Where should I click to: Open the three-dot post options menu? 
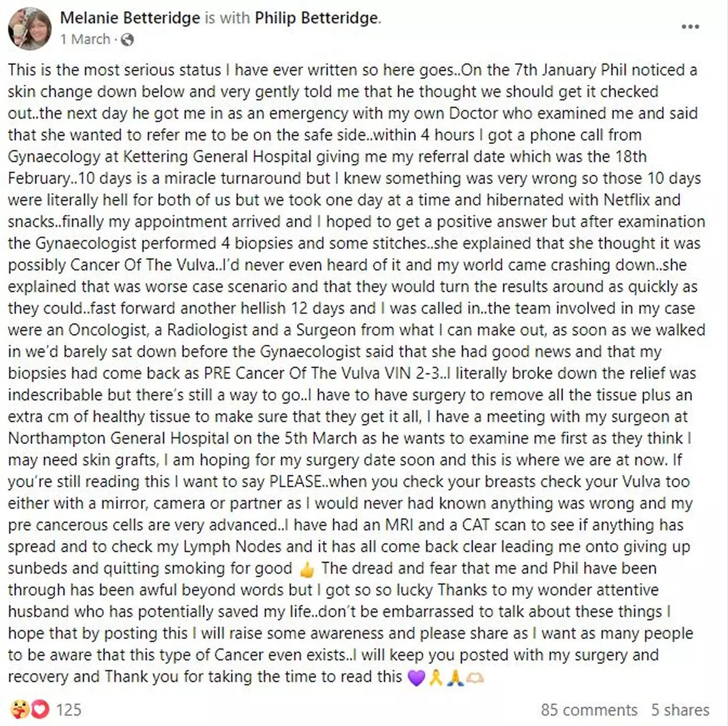tap(690, 27)
